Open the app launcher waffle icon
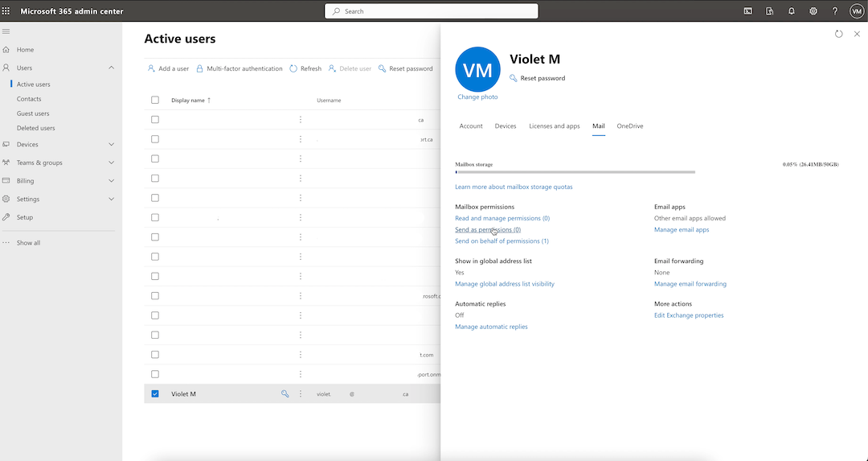 (x=7, y=11)
